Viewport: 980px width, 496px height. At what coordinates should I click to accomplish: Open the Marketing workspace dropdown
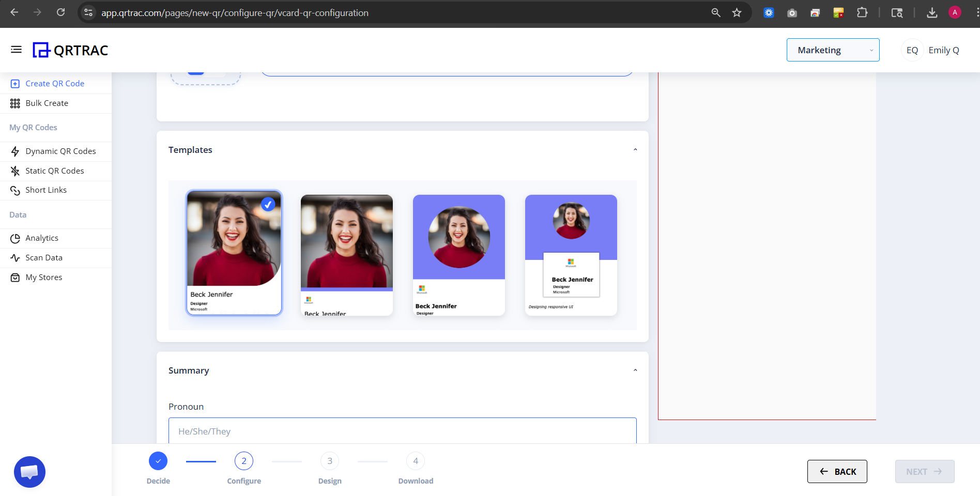tap(833, 50)
